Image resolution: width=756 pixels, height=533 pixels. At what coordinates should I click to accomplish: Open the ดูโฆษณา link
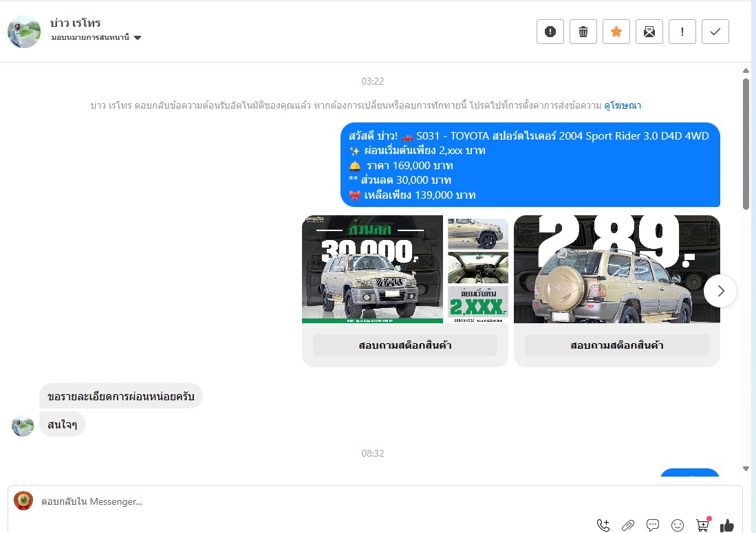tap(623, 105)
